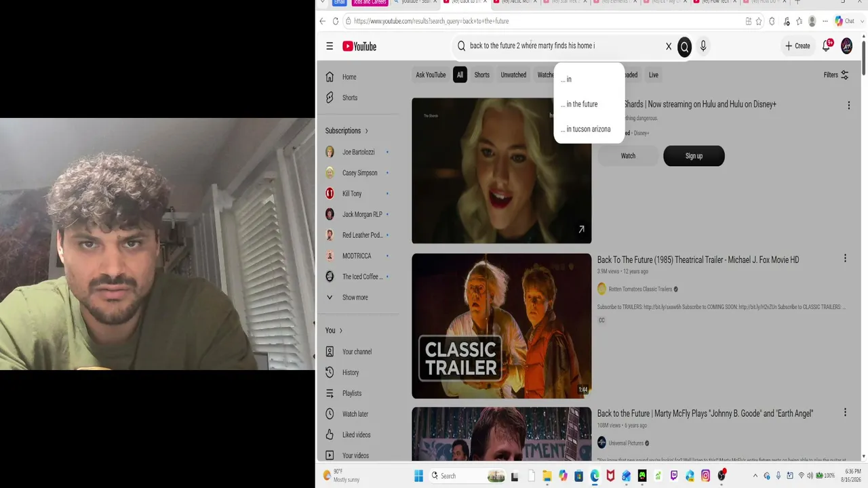Open Instagram from the taskbar
Image resolution: width=868 pixels, height=488 pixels.
click(705, 476)
